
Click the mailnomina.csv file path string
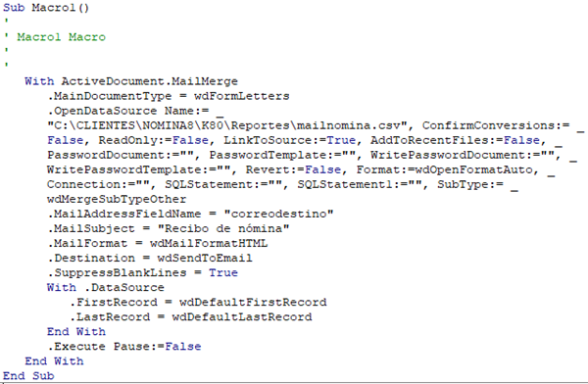[x=227, y=125]
